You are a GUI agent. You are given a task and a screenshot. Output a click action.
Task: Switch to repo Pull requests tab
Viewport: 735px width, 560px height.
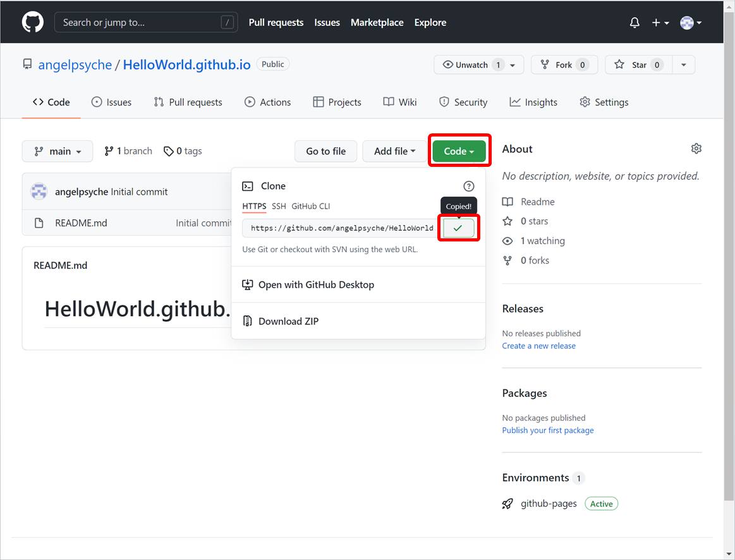[188, 102]
